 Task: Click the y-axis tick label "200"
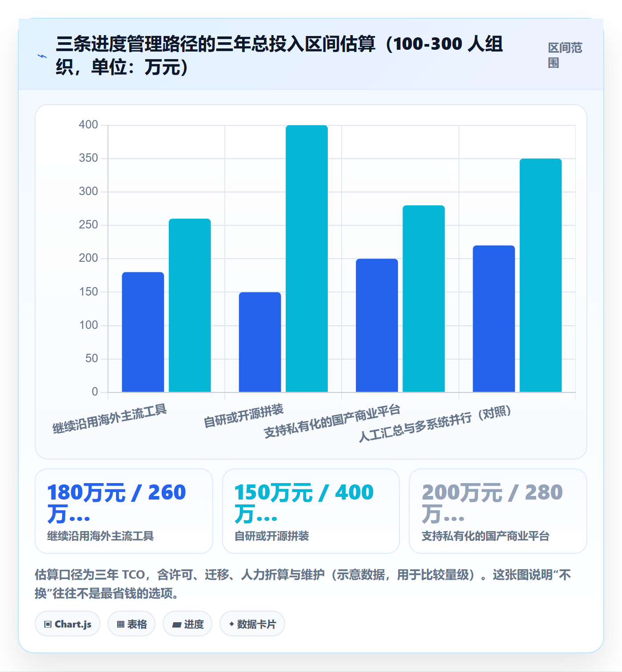(88, 258)
